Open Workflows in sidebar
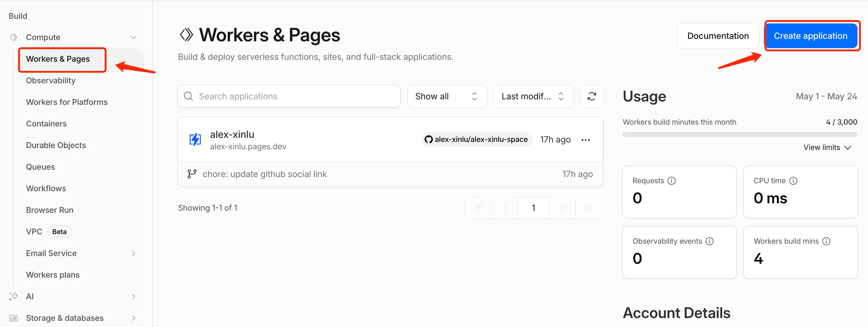Image resolution: width=868 pixels, height=327 pixels. 46,188
